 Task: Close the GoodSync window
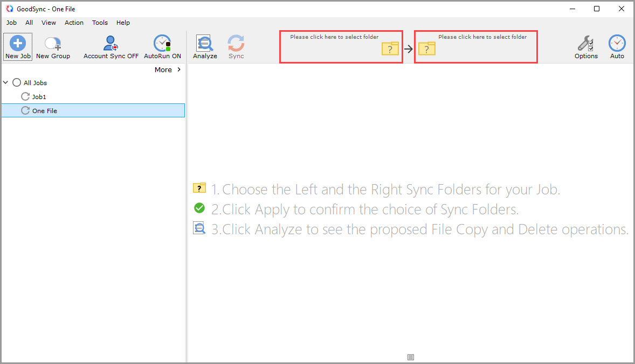[x=621, y=9]
